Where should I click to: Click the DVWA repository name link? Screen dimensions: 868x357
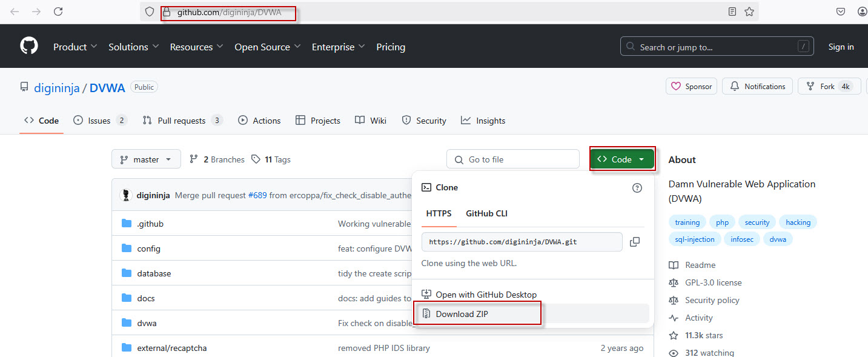[x=107, y=87]
